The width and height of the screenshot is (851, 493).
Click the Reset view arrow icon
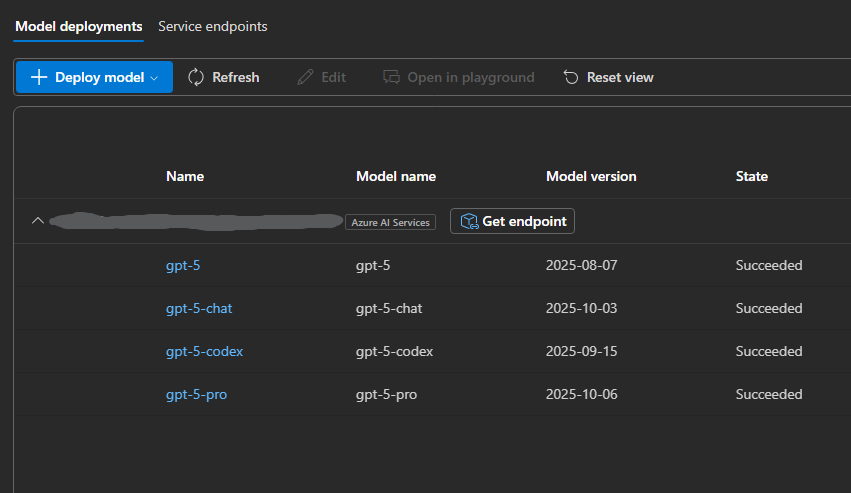(x=571, y=77)
